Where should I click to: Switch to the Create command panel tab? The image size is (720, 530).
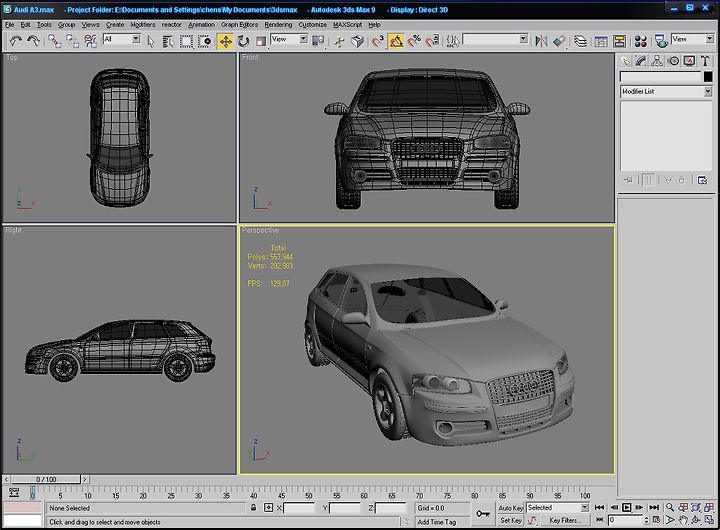(625, 61)
